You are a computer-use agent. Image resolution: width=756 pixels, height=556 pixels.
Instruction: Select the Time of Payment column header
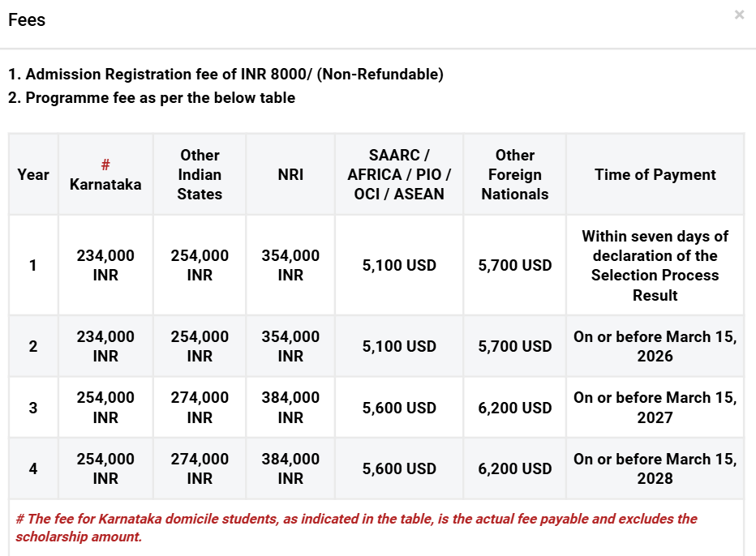click(655, 174)
